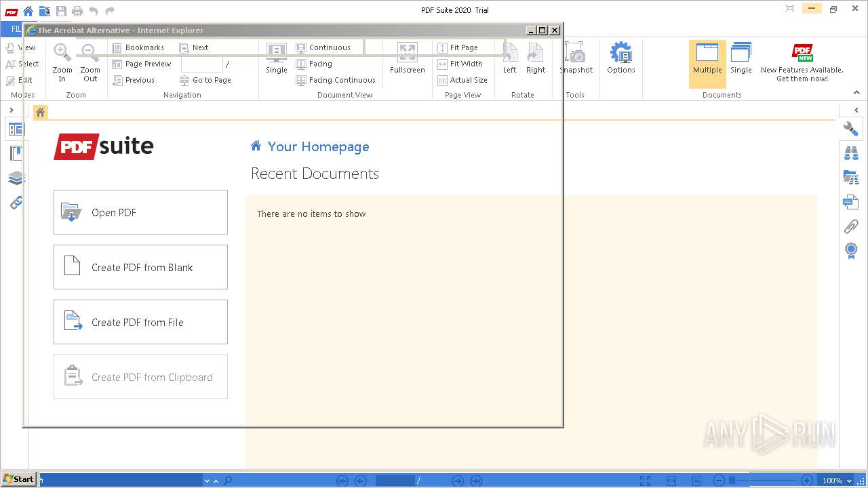Go to previous page in status bar
Viewport: 868px width, 488px height.
361,481
